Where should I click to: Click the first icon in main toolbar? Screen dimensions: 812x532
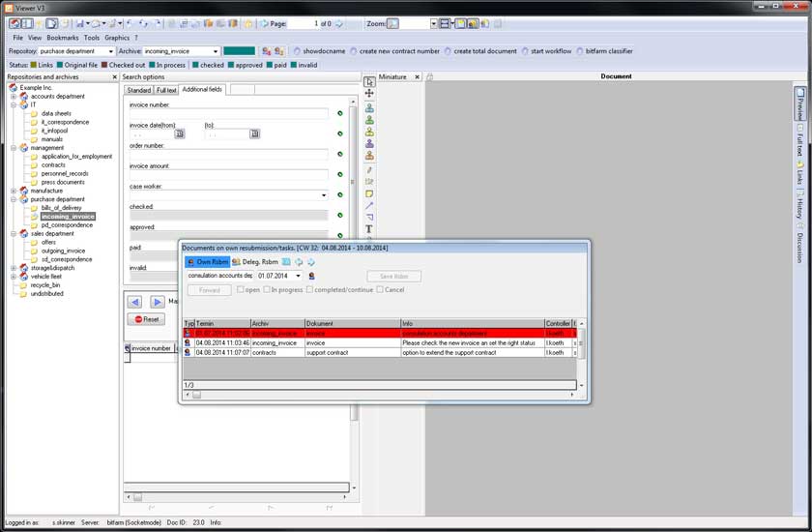tap(14, 24)
